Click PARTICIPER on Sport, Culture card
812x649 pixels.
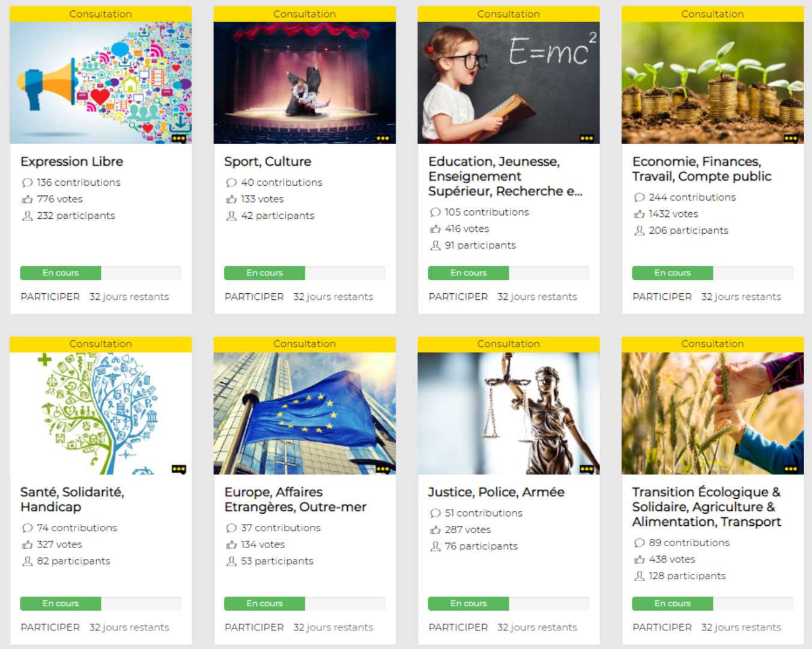click(x=254, y=297)
